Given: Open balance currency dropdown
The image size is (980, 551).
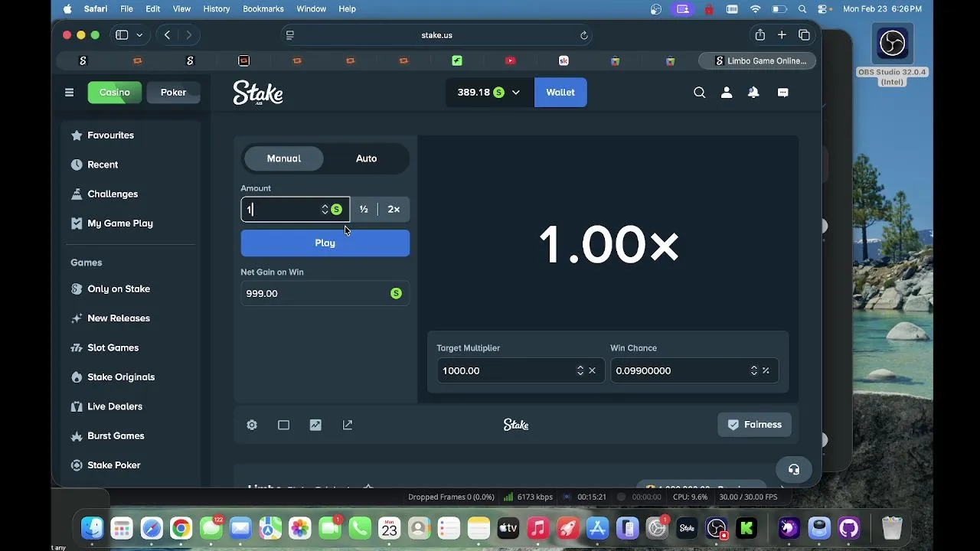Looking at the screenshot, I should pyautogui.click(x=489, y=93).
